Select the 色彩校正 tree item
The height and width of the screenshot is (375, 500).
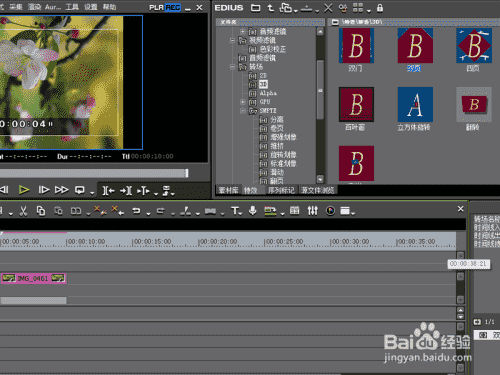(x=273, y=49)
